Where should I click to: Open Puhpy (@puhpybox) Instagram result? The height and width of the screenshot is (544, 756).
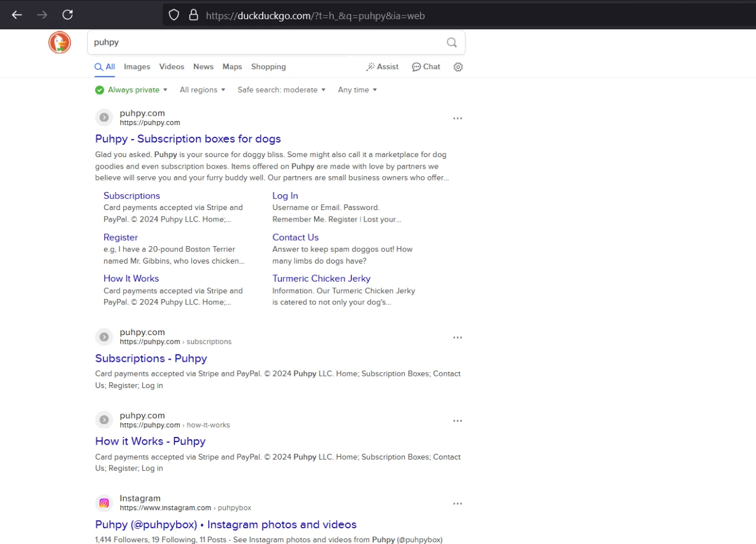pos(226,525)
